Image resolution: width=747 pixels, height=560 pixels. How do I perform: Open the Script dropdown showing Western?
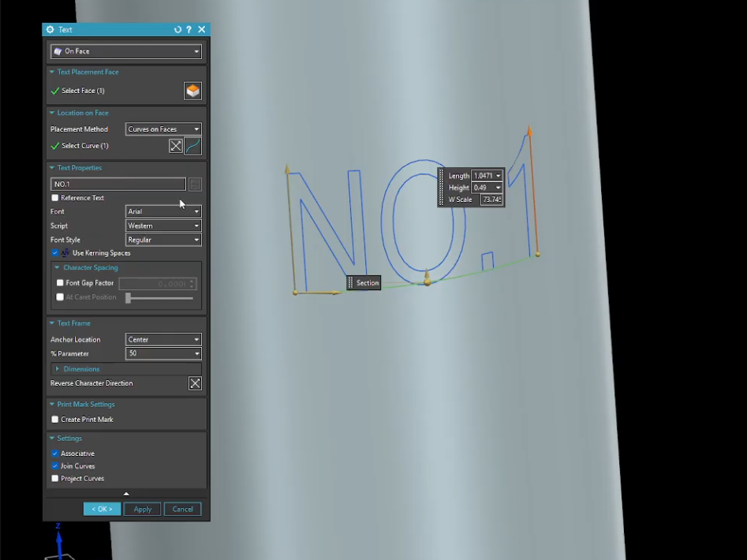163,226
